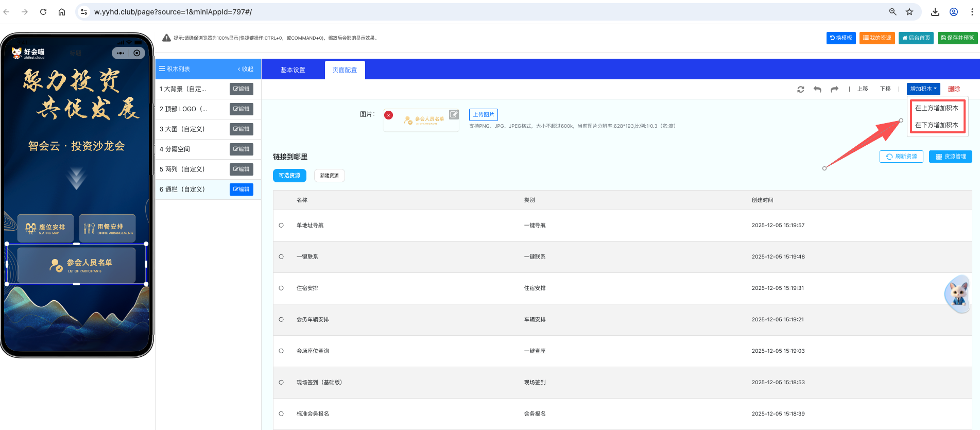Select the 单地址导航 resource radio button
Image resolution: width=980 pixels, height=430 pixels.
(x=281, y=226)
